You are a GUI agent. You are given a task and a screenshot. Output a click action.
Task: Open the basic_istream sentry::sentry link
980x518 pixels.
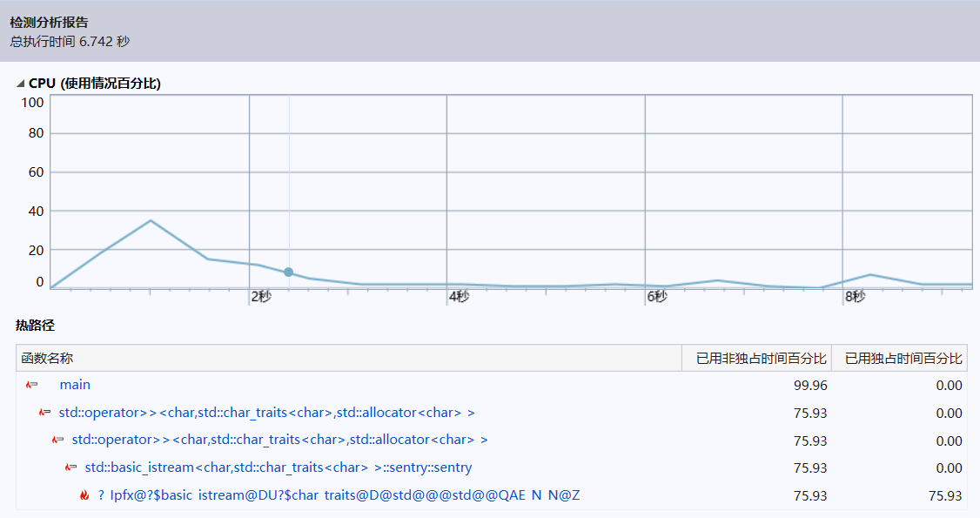pyautogui.click(x=279, y=468)
